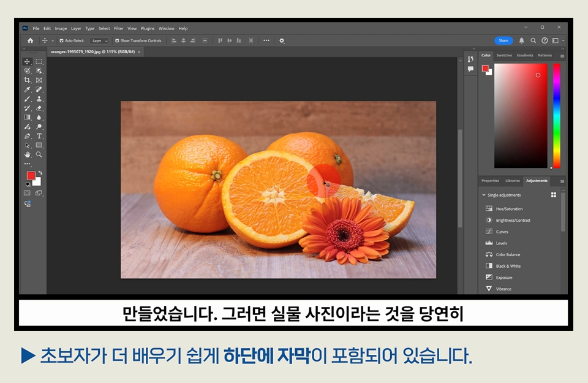This screenshot has width=588, height=383.
Task: Activate the Crop tool
Action: [x=27, y=80]
